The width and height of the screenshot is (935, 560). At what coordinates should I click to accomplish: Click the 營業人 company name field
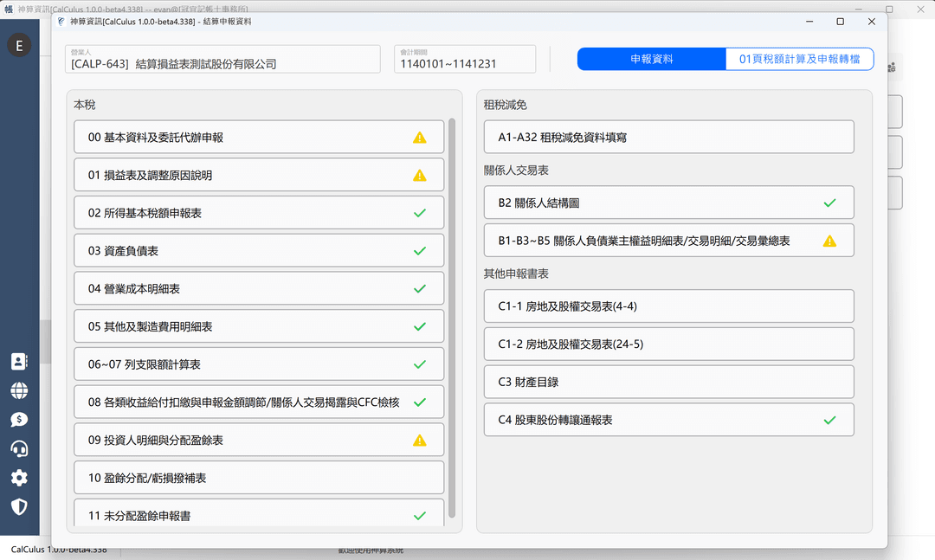tap(222, 63)
